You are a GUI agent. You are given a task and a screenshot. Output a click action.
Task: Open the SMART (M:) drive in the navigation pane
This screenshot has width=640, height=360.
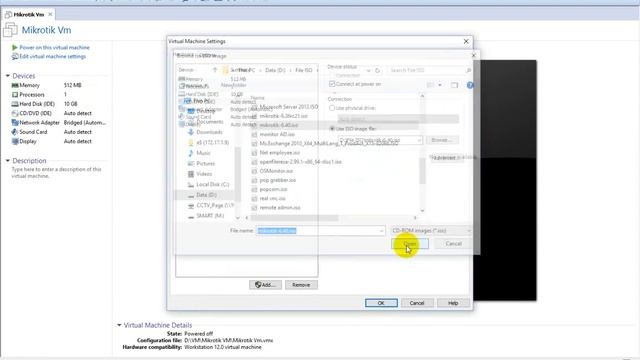210,216
